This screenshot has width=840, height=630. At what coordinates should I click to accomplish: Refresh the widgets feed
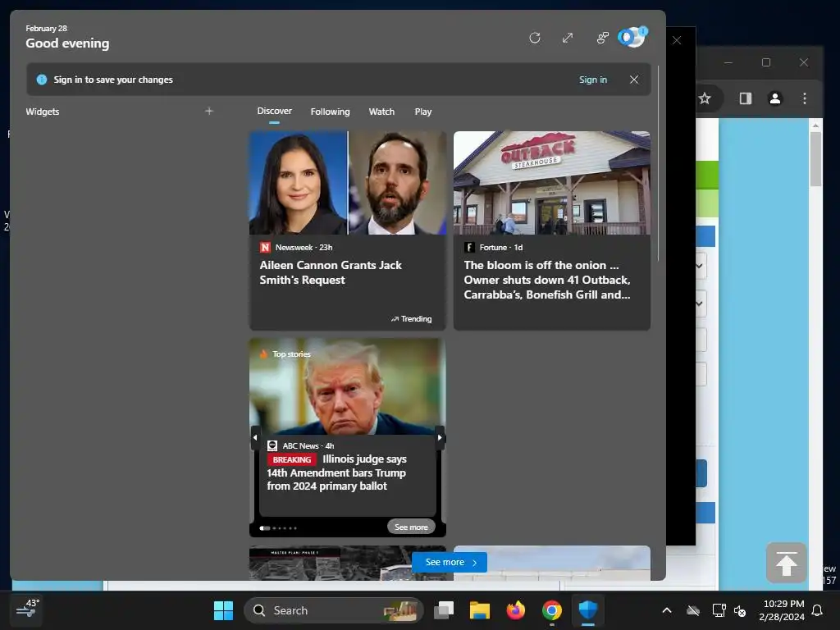coord(534,38)
